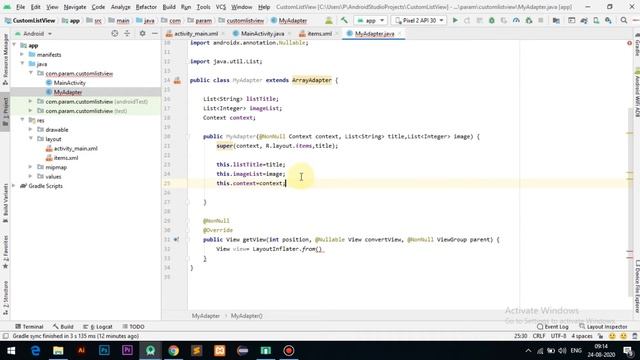Click the CRLF line separator indicator

(x=539, y=336)
